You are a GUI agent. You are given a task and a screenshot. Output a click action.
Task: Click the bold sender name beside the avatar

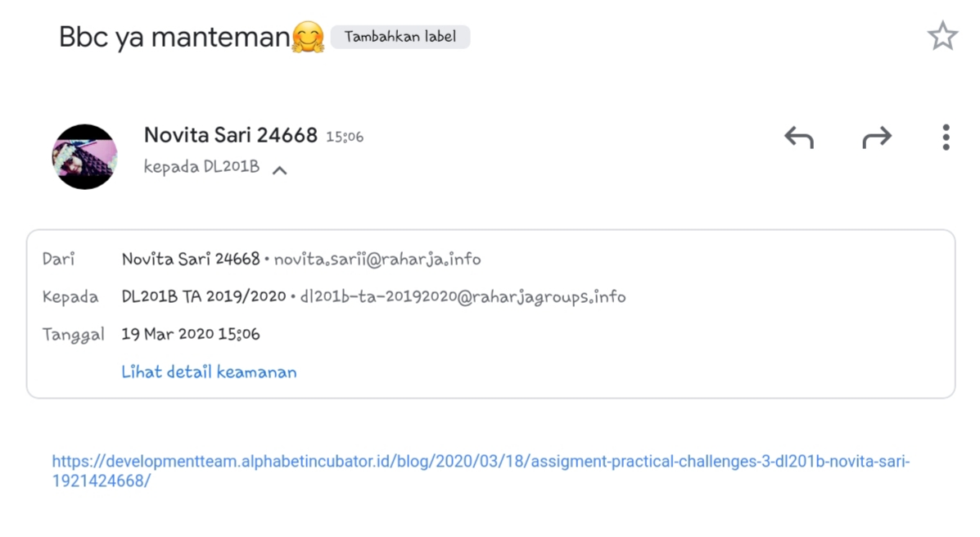pyautogui.click(x=230, y=135)
